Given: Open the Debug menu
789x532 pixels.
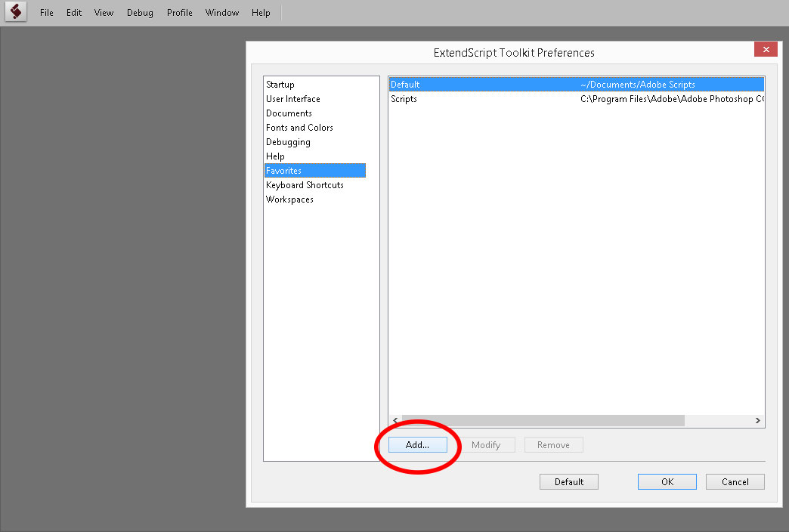Looking at the screenshot, I should (140, 12).
